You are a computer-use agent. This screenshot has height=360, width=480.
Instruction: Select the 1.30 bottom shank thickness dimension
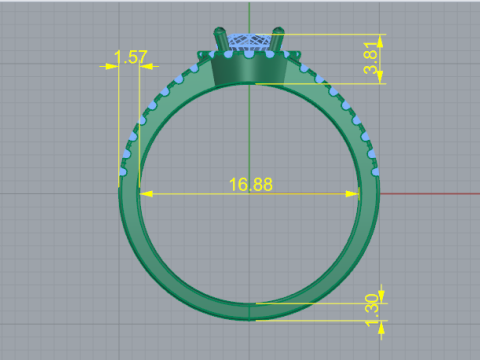[x=372, y=310]
